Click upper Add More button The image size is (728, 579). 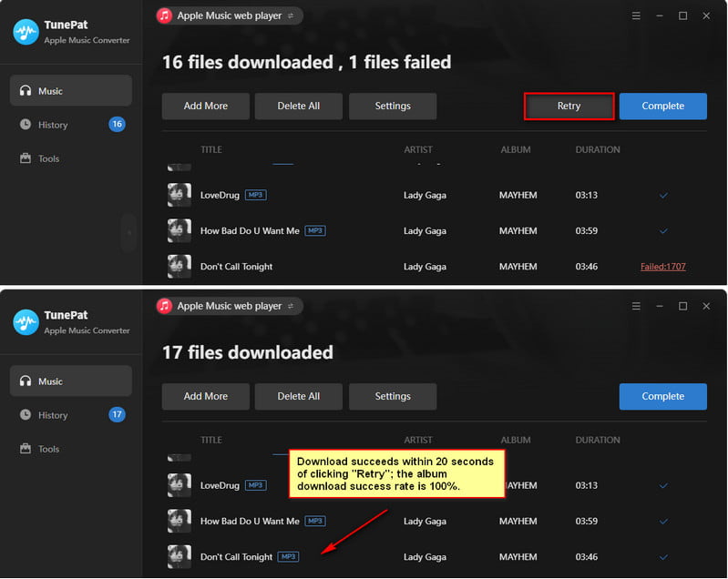[206, 107]
